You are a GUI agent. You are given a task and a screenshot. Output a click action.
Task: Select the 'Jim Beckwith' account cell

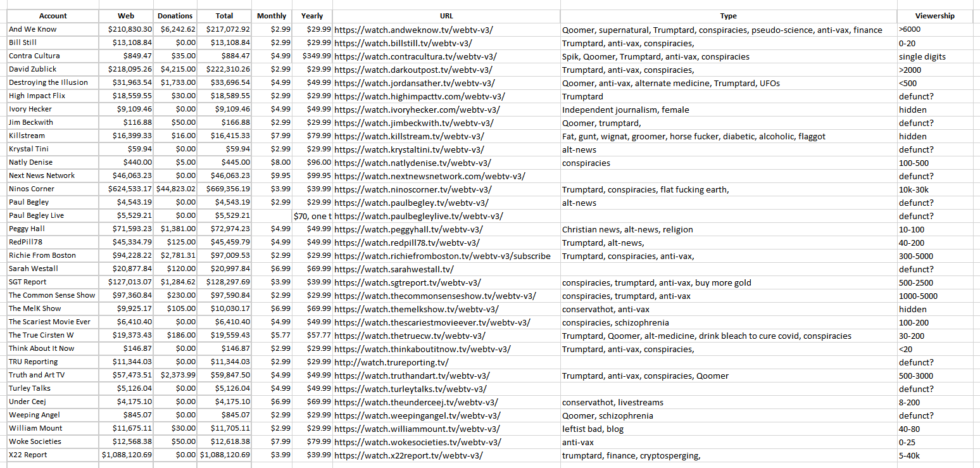(x=53, y=122)
